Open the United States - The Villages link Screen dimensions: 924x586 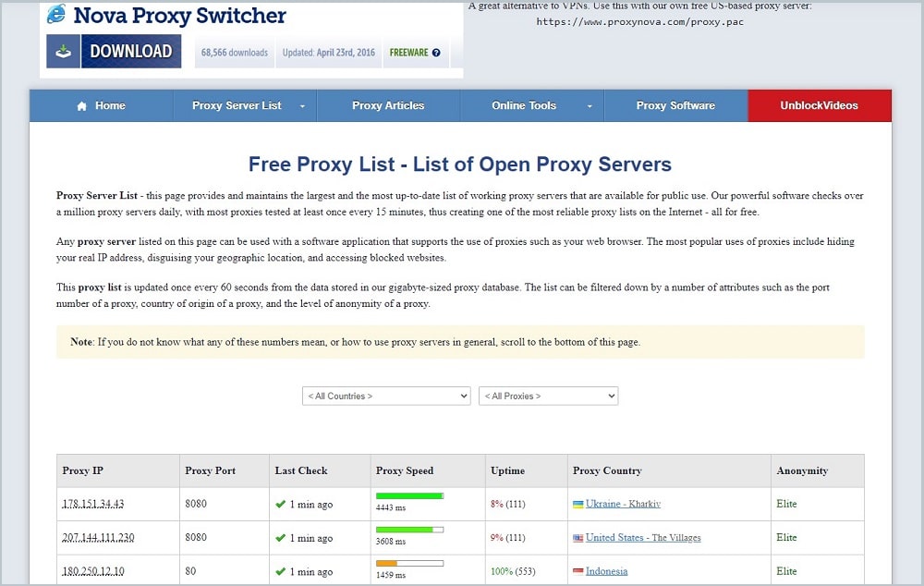643,538
